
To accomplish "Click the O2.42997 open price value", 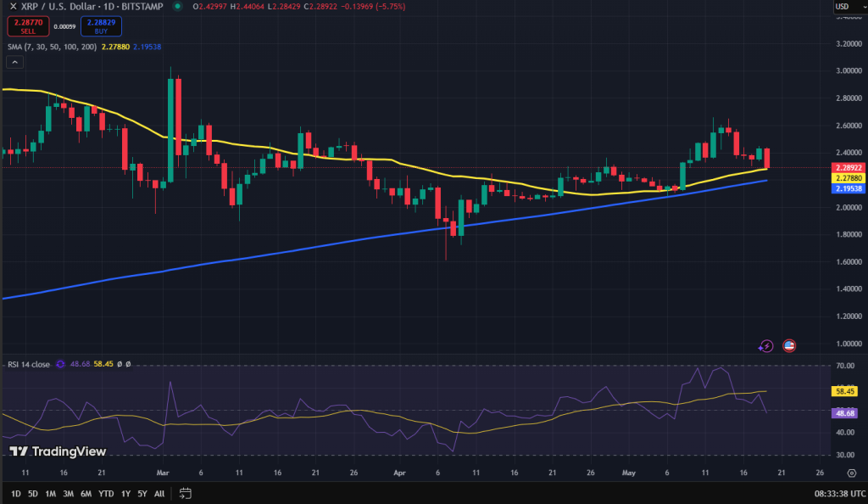I will [x=210, y=7].
